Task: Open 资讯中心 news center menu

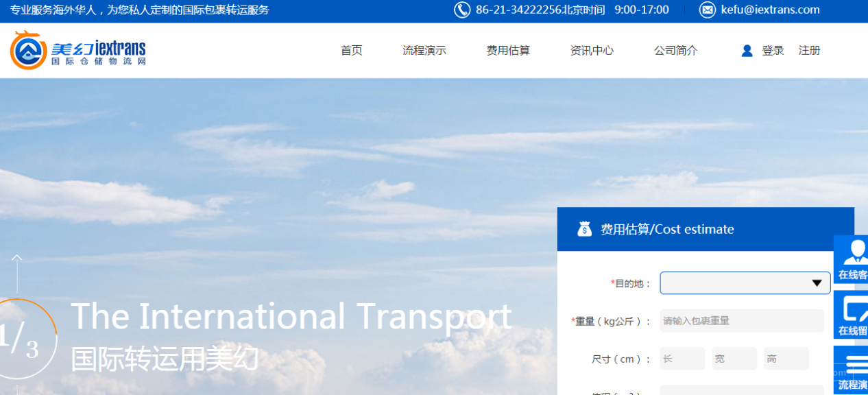Action: click(592, 50)
